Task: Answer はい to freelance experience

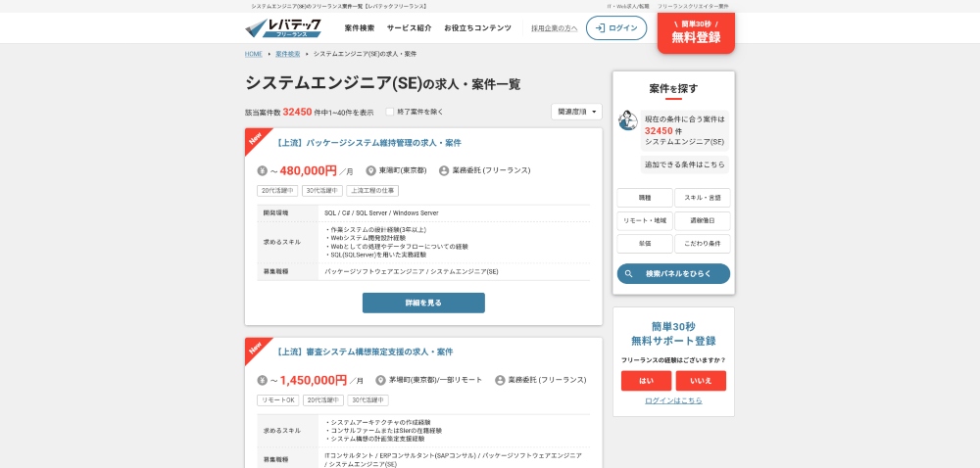Action: (646, 381)
